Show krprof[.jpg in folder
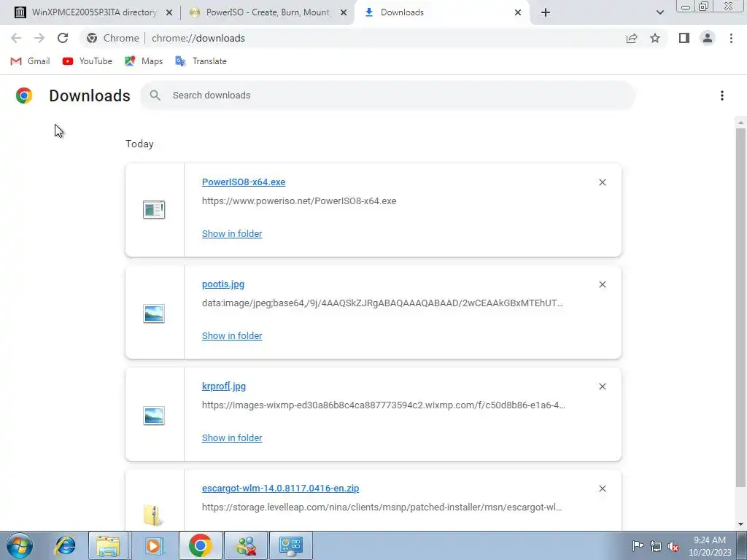The width and height of the screenshot is (747, 560). (232, 438)
